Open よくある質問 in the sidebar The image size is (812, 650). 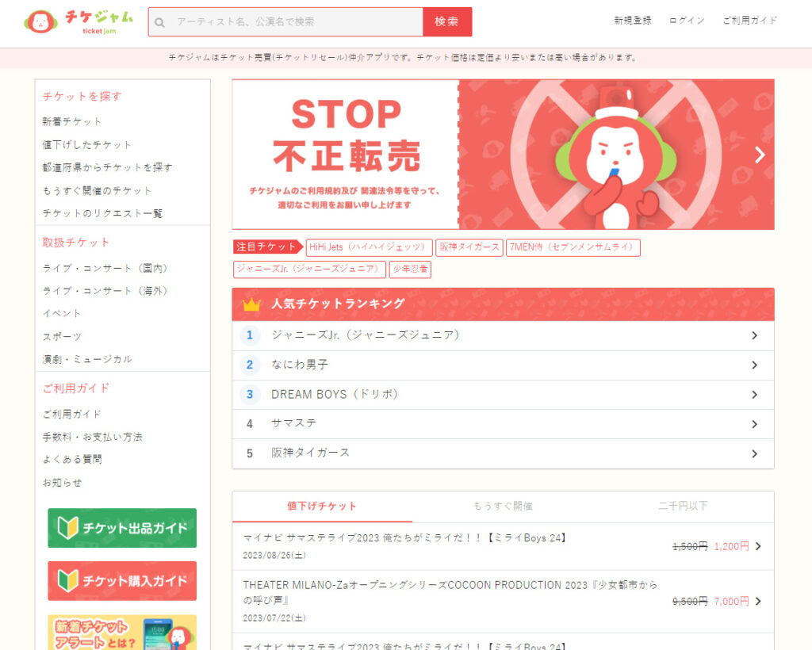click(72, 460)
